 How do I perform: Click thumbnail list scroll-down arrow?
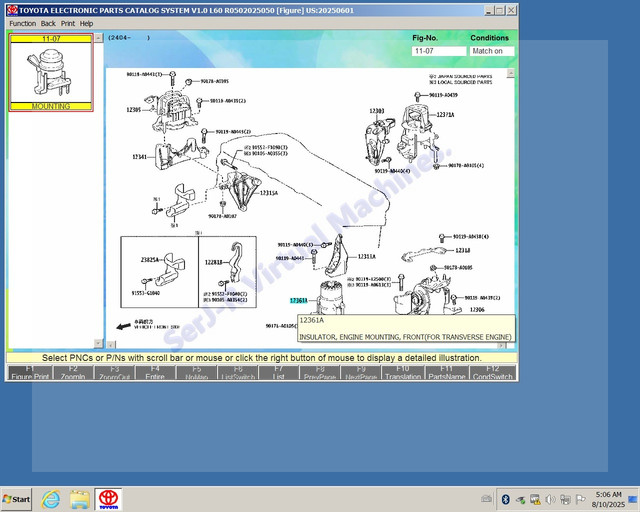(x=98, y=343)
